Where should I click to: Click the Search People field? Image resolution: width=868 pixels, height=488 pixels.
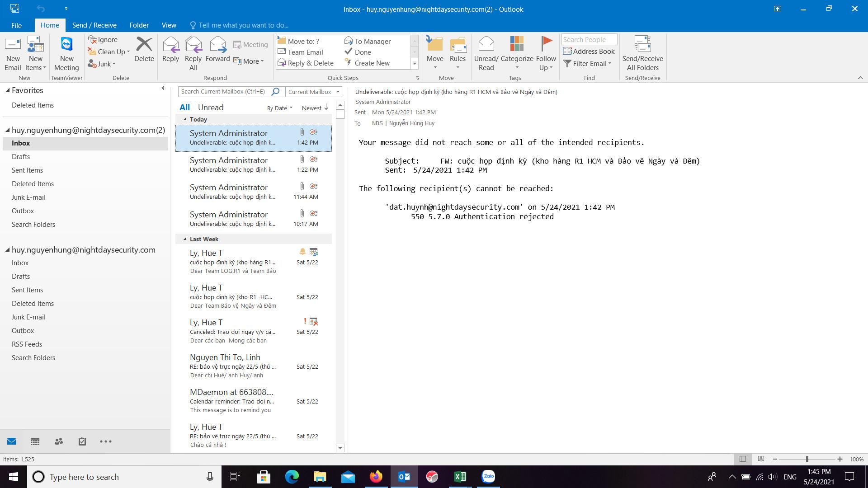point(589,39)
